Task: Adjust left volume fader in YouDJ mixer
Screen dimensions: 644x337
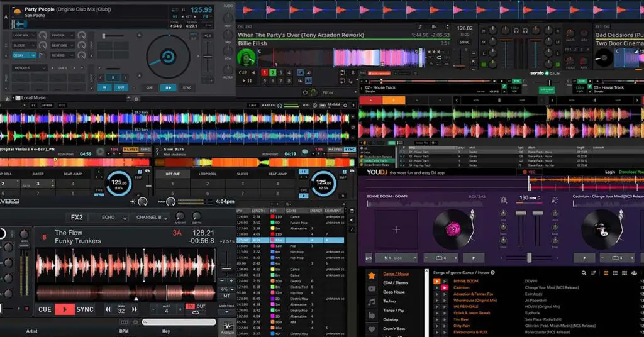Action: pyautogui.click(x=521, y=213)
